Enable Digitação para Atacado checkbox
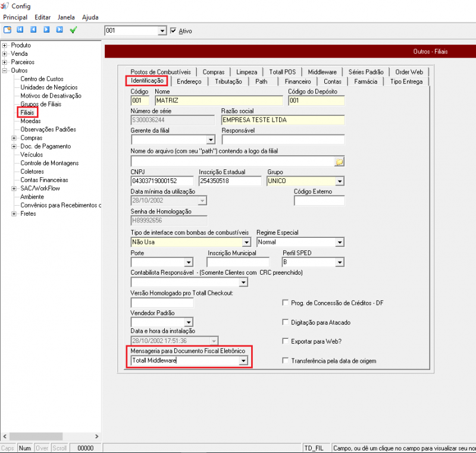This screenshot has width=476, height=453. pos(286,322)
